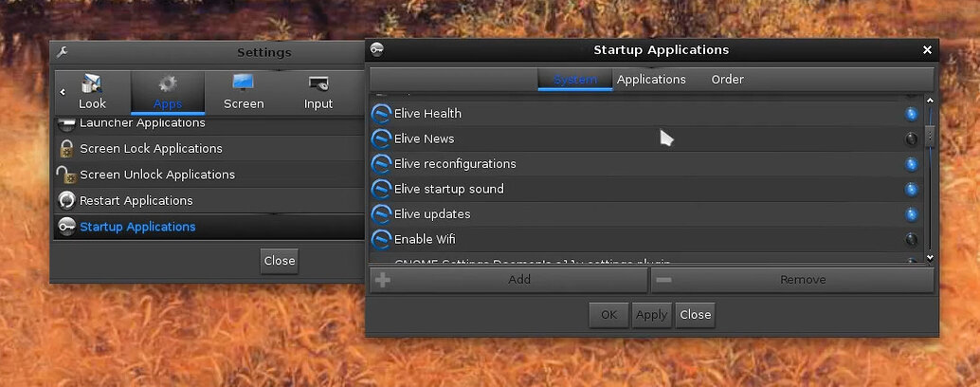This screenshot has width=980, height=387.
Task: Select the Enable Wifi row text
Action: click(x=425, y=239)
